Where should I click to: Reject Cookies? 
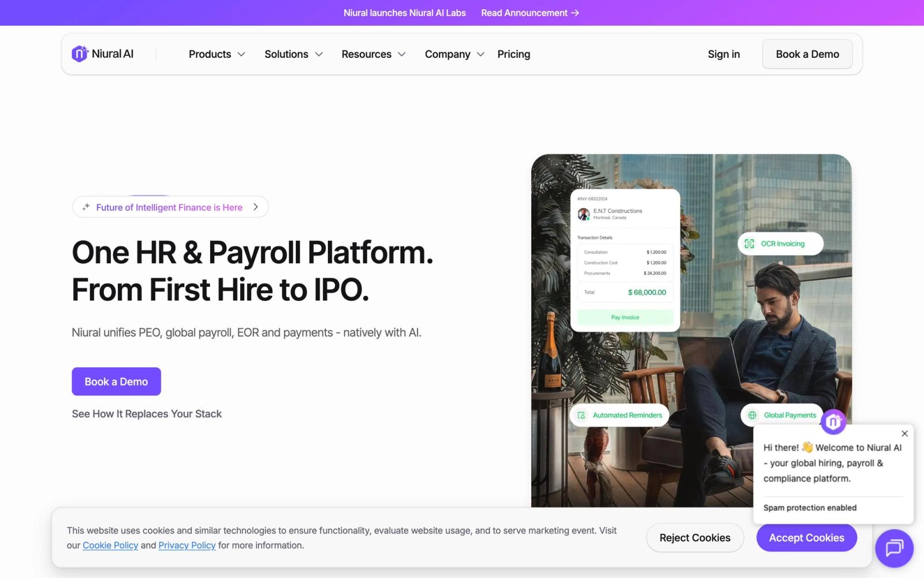695,538
